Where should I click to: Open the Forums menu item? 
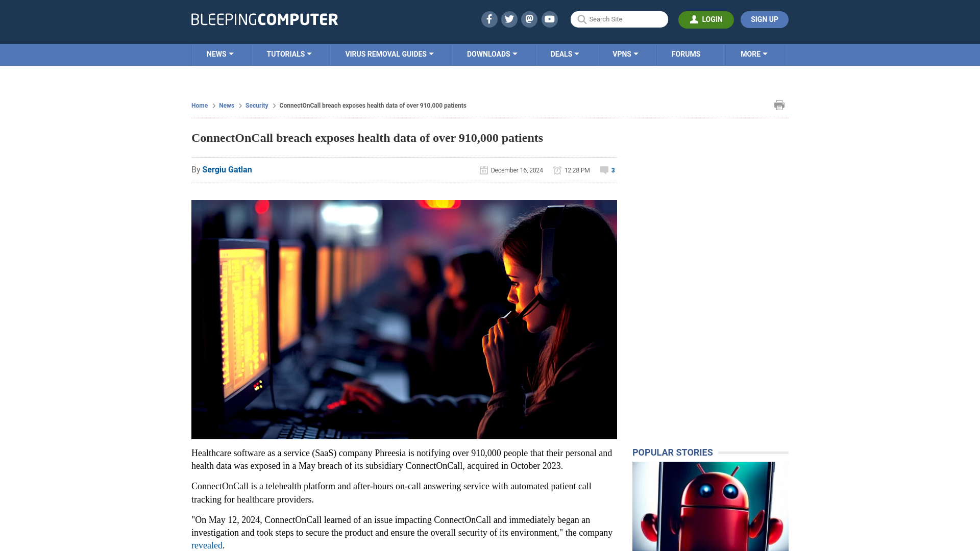click(686, 54)
